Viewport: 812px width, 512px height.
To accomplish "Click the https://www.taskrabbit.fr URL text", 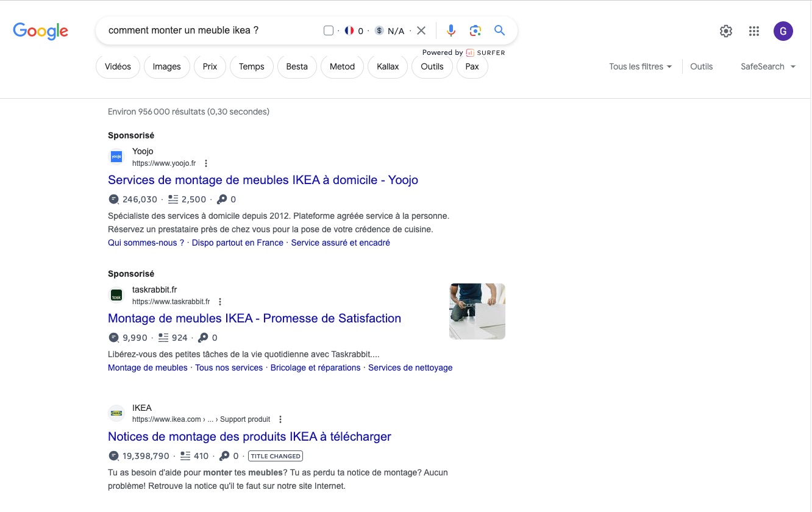I will tap(171, 302).
